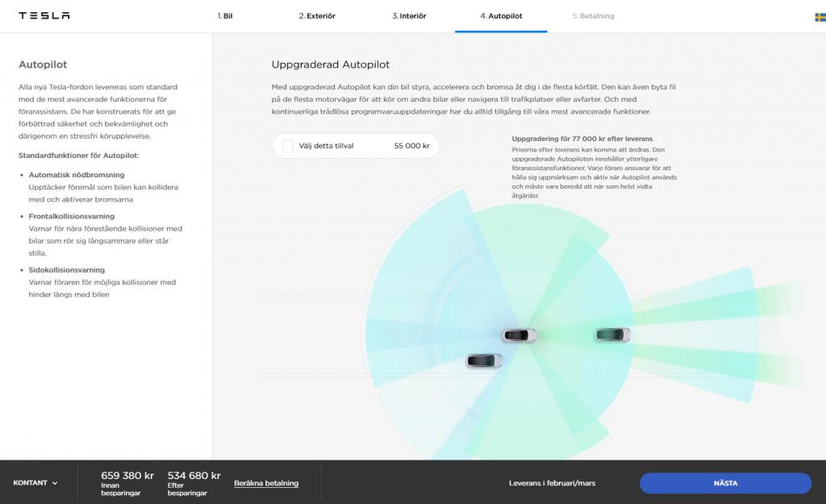Viewport: 826px width, 504px height.
Task: Click the dark car in the adjacent lane
Action: (484, 360)
